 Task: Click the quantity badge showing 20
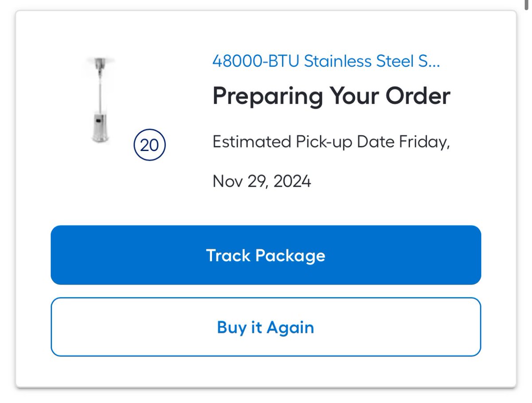(149, 145)
